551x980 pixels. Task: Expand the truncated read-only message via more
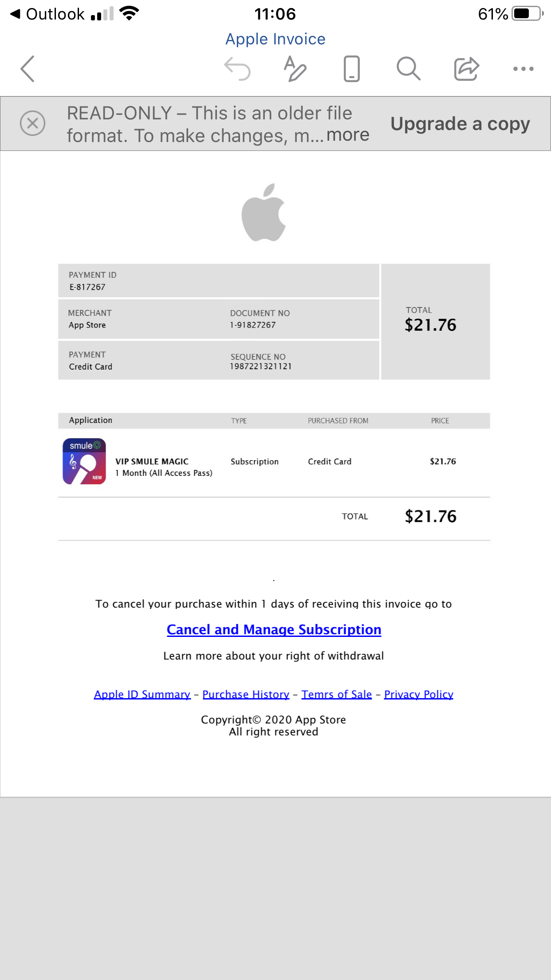[x=347, y=134]
